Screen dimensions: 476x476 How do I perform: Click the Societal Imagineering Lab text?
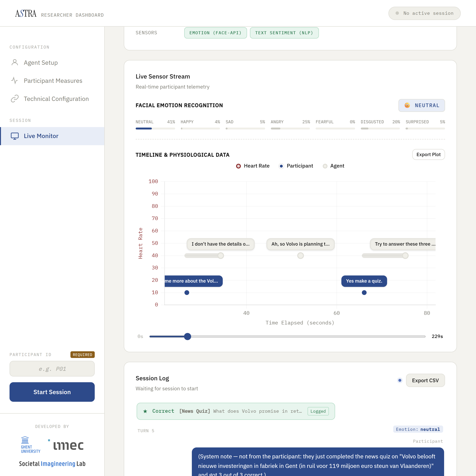[52, 464]
